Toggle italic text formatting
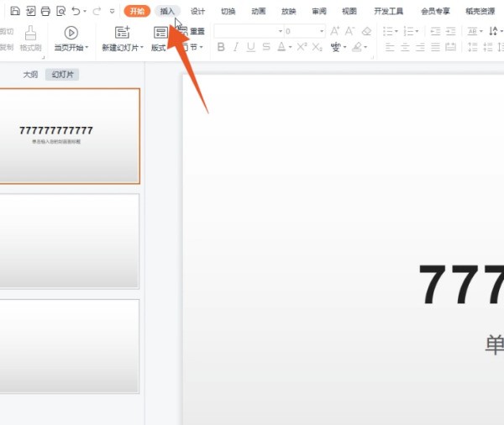Image resolution: width=504 pixels, height=425 pixels. point(236,47)
